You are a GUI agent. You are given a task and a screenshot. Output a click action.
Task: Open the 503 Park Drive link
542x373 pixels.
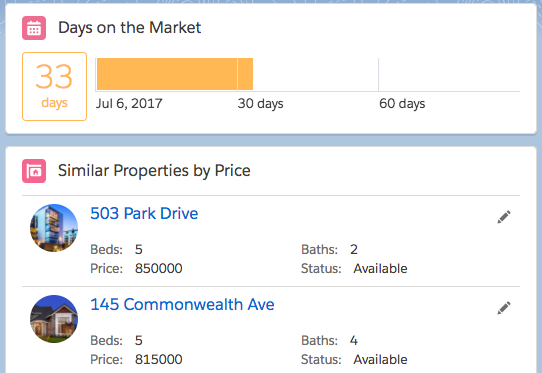144,213
